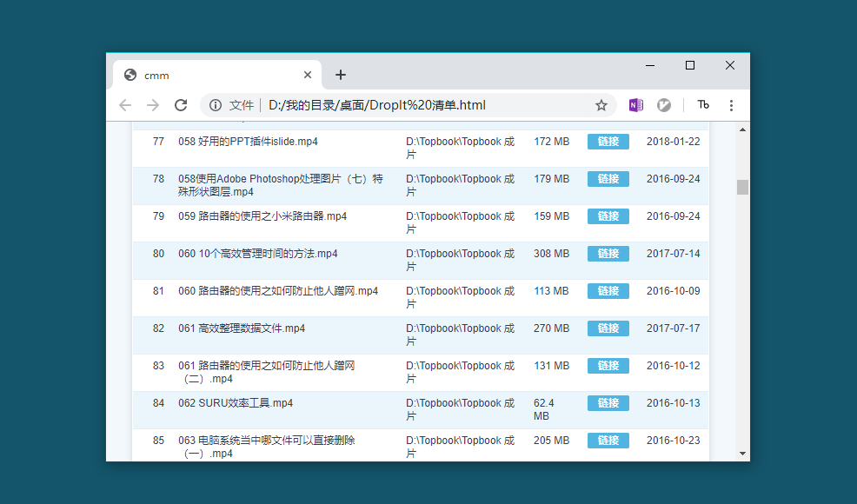Click the scrollbar thumb on the right
This screenshot has height=504, width=857.
[742, 186]
